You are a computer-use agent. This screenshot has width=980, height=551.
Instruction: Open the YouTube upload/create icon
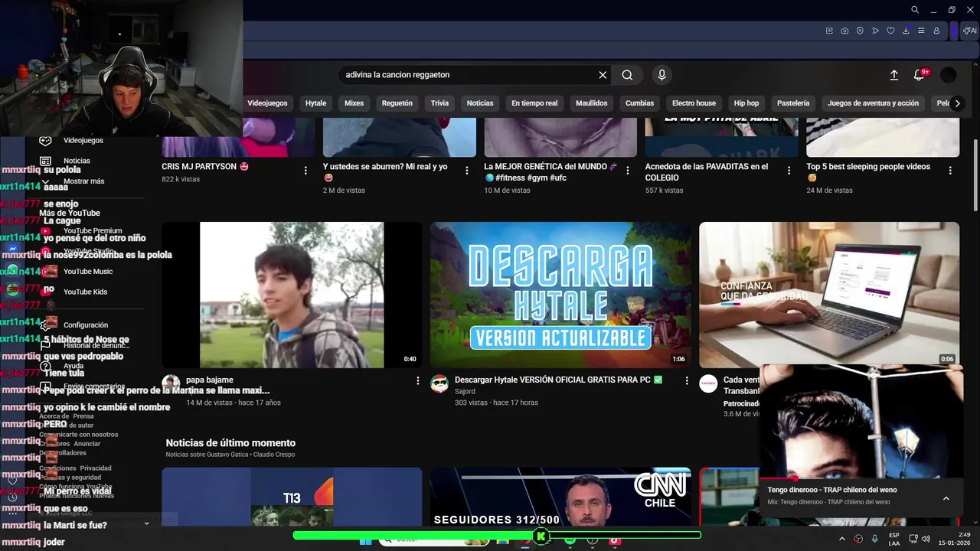pos(893,75)
